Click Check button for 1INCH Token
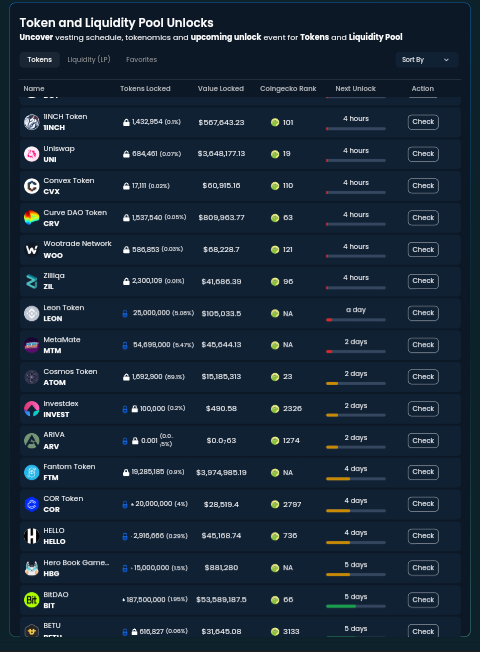 coord(423,122)
